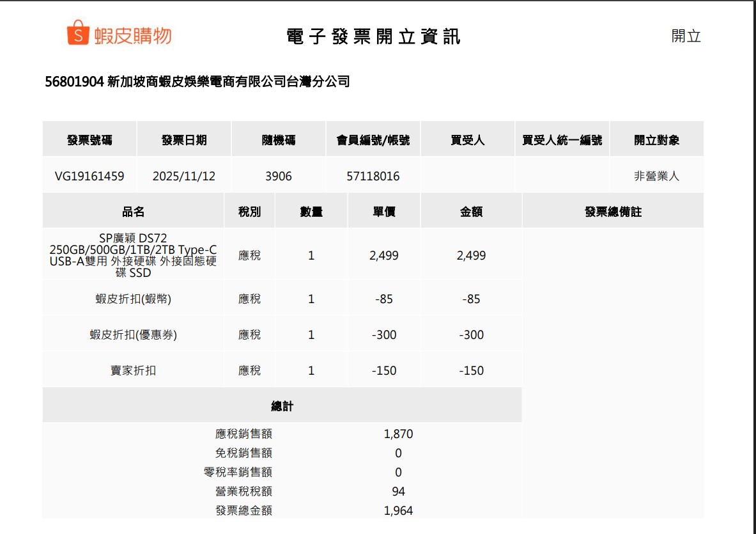The height and width of the screenshot is (534, 756).
Task: Click the invoice date 2025/11/12
Action: (x=184, y=176)
